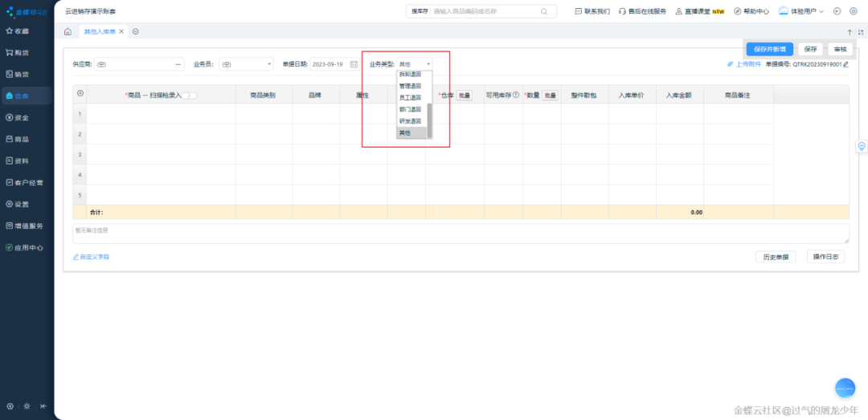
Task: Open the 设置 settings sidebar module
Action: [x=17, y=204]
